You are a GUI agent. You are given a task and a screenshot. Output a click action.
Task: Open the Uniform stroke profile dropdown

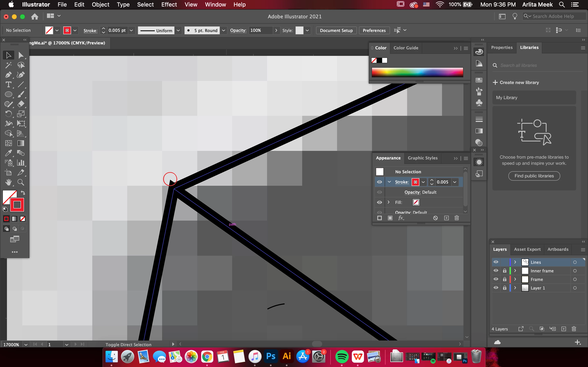click(x=178, y=30)
